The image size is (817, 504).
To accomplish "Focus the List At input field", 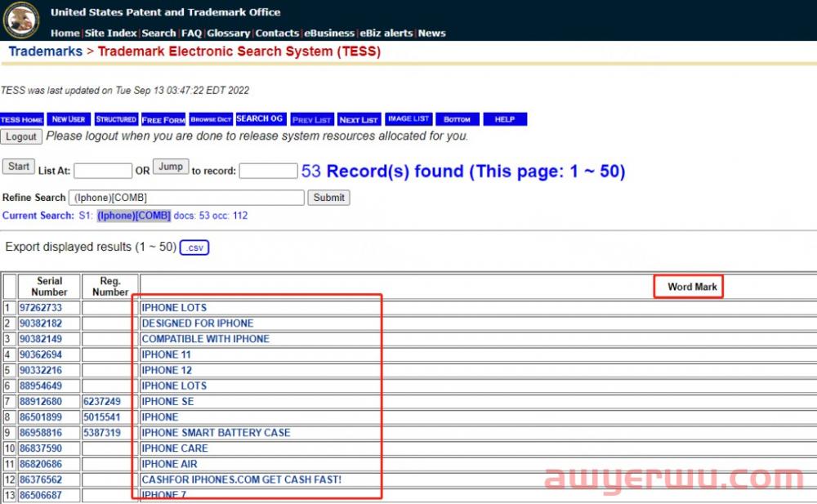I will coord(103,171).
